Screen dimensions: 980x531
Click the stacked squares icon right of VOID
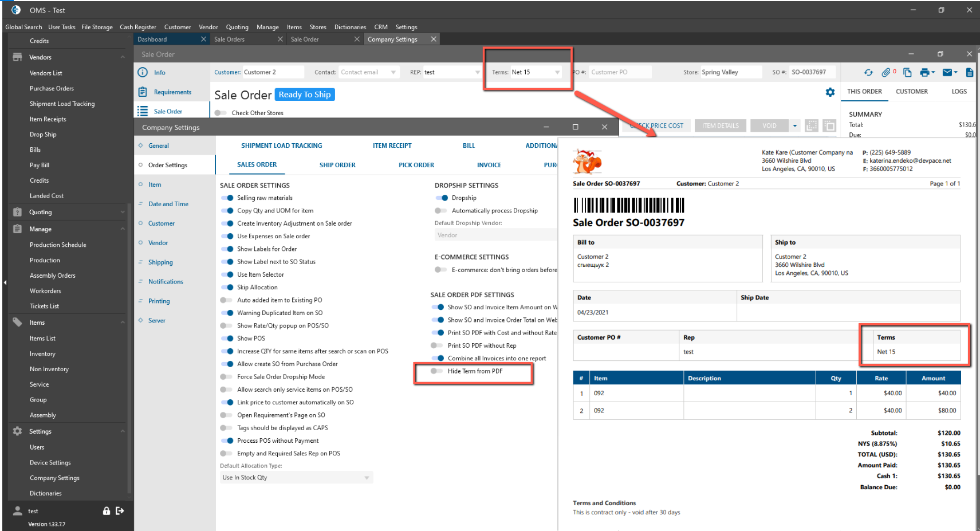(x=829, y=125)
